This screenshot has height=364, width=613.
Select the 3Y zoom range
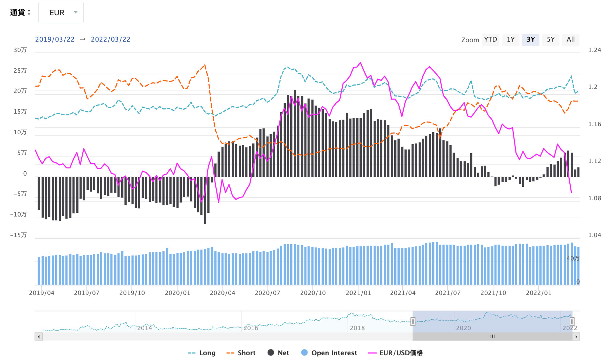point(531,40)
